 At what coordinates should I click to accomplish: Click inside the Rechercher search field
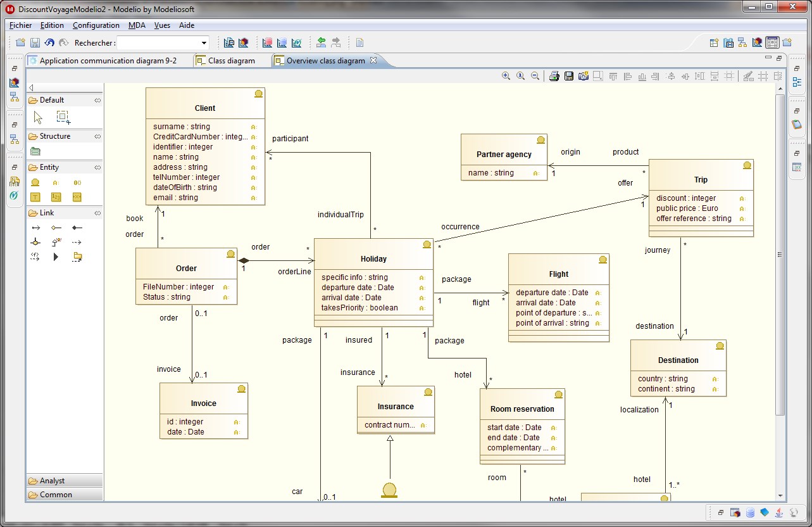coord(158,43)
